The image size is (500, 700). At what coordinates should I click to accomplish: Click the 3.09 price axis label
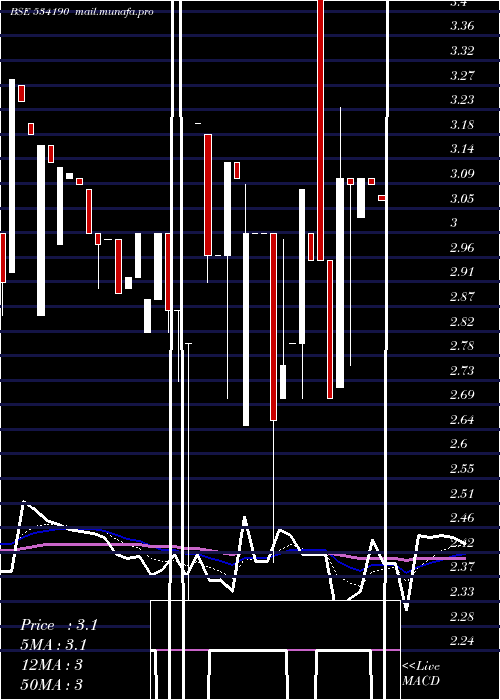tap(462, 174)
